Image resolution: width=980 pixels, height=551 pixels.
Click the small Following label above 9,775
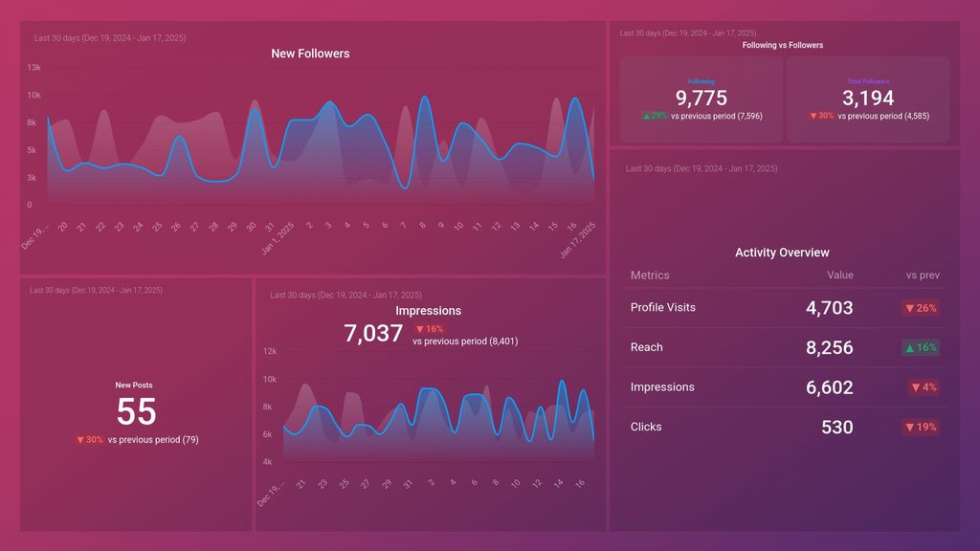[x=702, y=81]
